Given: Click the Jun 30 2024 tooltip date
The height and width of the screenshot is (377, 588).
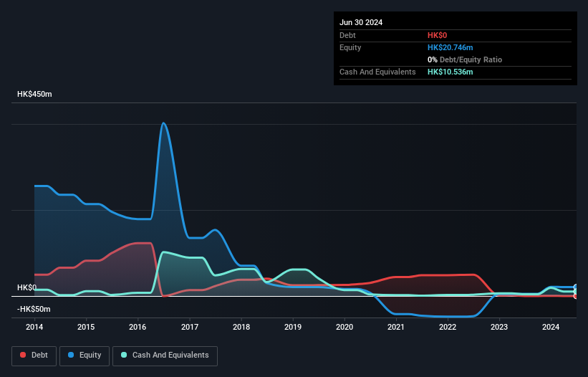Looking at the screenshot, I should (361, 22).
